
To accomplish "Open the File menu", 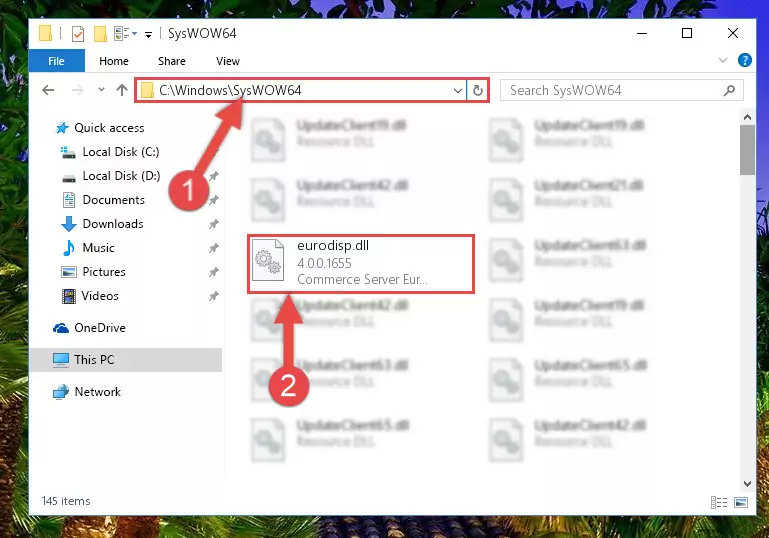I will pos(56,61).
